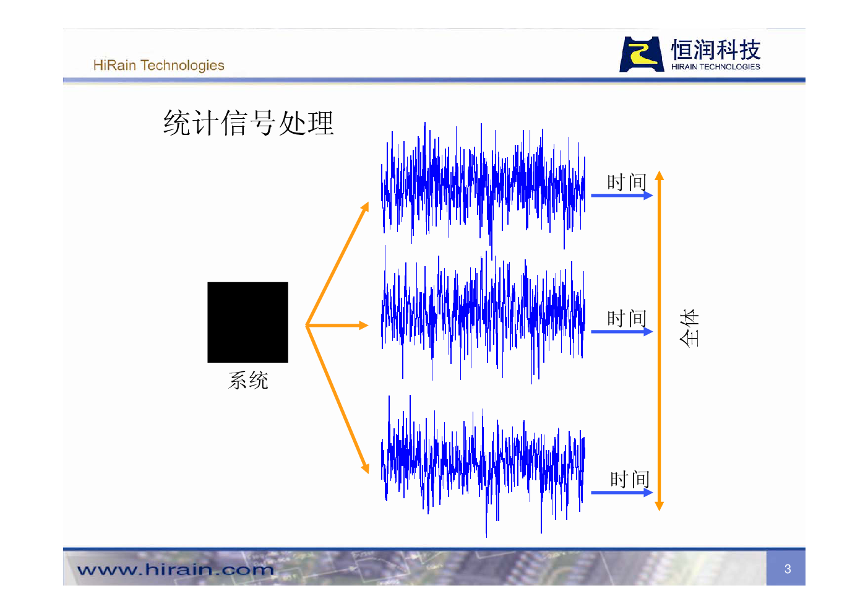The image size is (868, 614).
Task: Click the vertical 全体 label
Action: pos(689,327)
